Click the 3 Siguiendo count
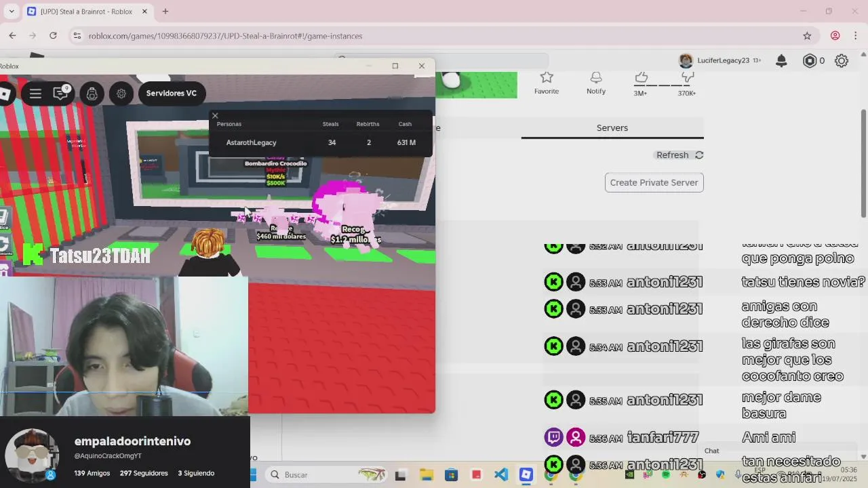 (x=196, y=473)
